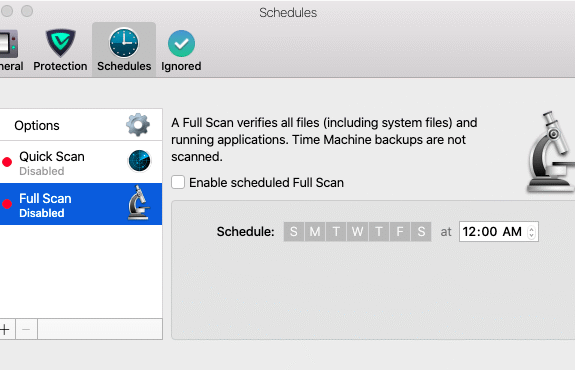
Task: Remove schedule with the minus button
Action: point(26,329)
